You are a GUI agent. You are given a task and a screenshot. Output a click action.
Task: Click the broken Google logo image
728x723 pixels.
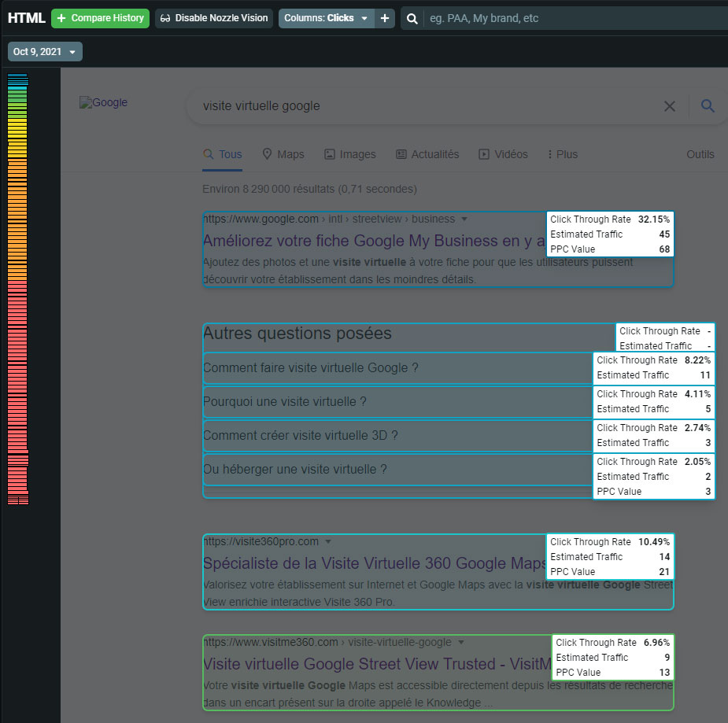(x=103, y=102)
